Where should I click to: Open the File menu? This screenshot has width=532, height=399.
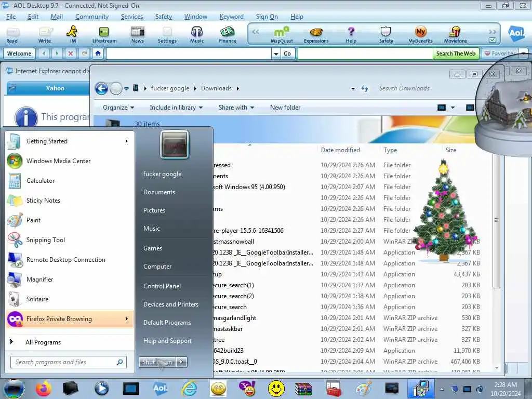(x=11, y=17)
